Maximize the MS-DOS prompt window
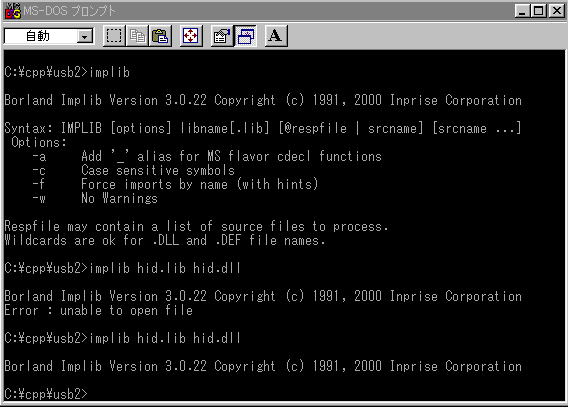570x409 pixels. point(538,11)
